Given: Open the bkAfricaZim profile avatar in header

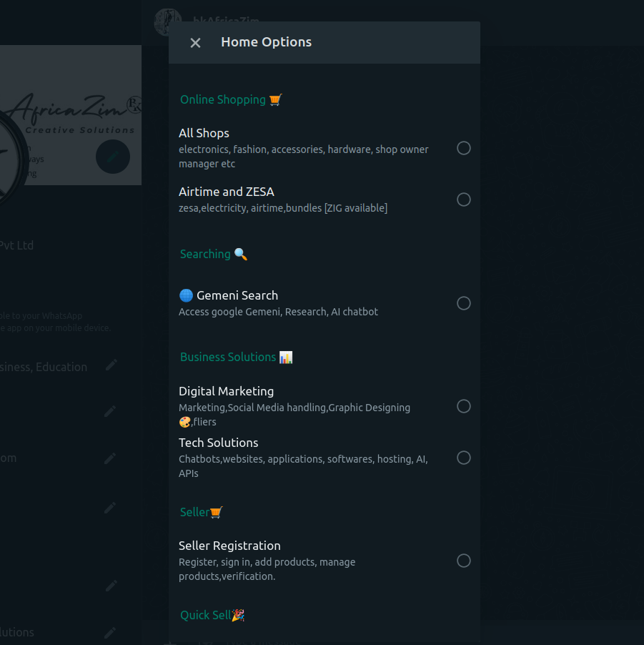Looking at the screenshot, I should pyautogui.click(x=168, y=21).
